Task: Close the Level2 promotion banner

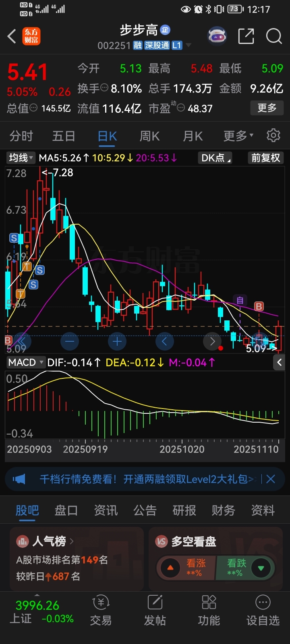Action: pos(271,479)
